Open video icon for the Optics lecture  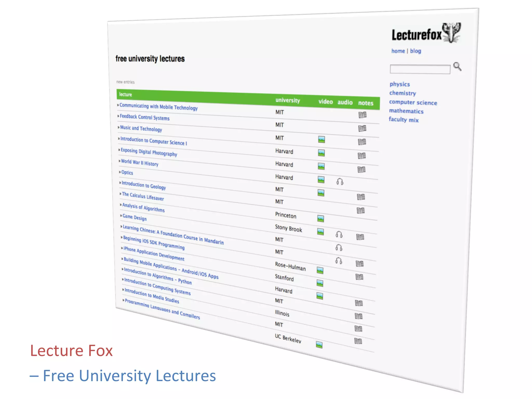tap(321, 193)
